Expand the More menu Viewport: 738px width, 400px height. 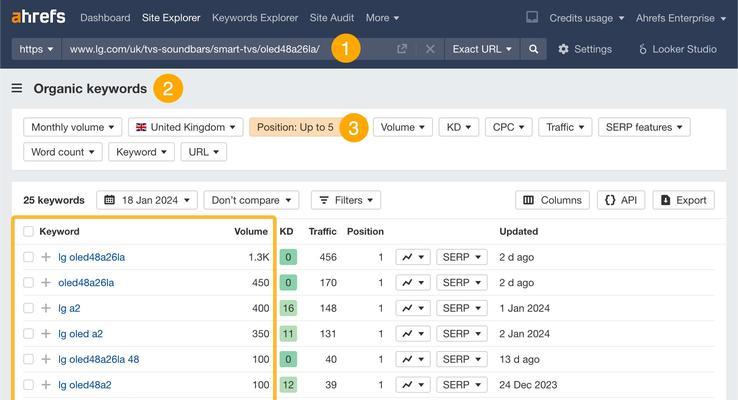[x=382, y=18]
